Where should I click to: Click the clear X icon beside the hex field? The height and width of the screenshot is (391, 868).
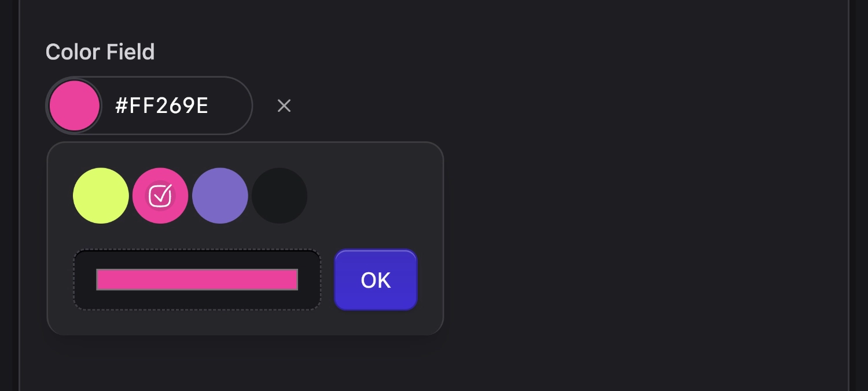pos(284,105)
